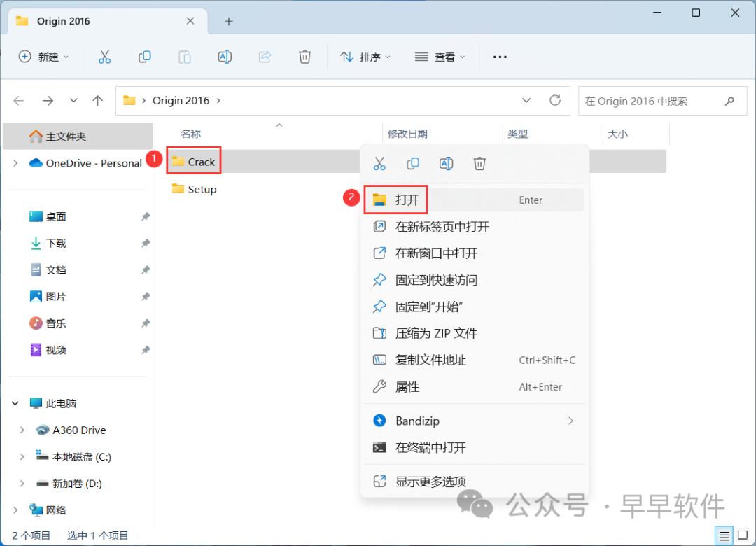This screenshot has width=756, height=546.
Task: Open a new tab with plus button
Action: pyautogui.click(x=228, y=21)
